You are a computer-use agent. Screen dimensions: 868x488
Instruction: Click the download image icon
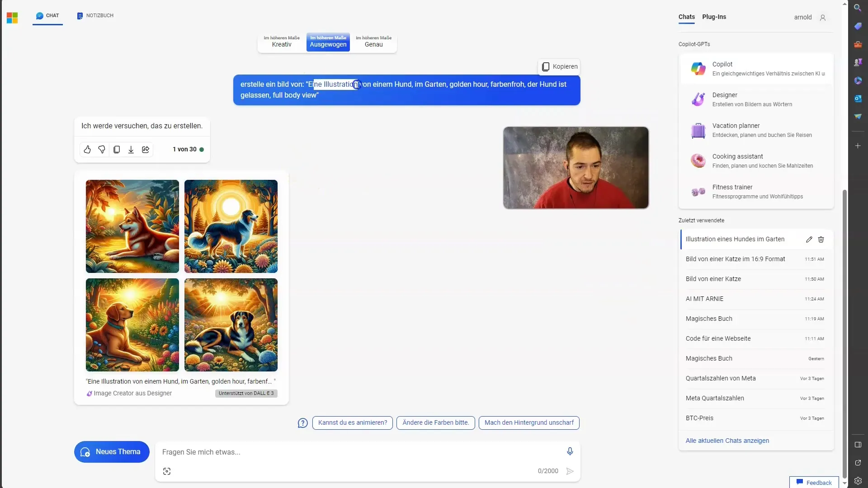coord(131,149)
